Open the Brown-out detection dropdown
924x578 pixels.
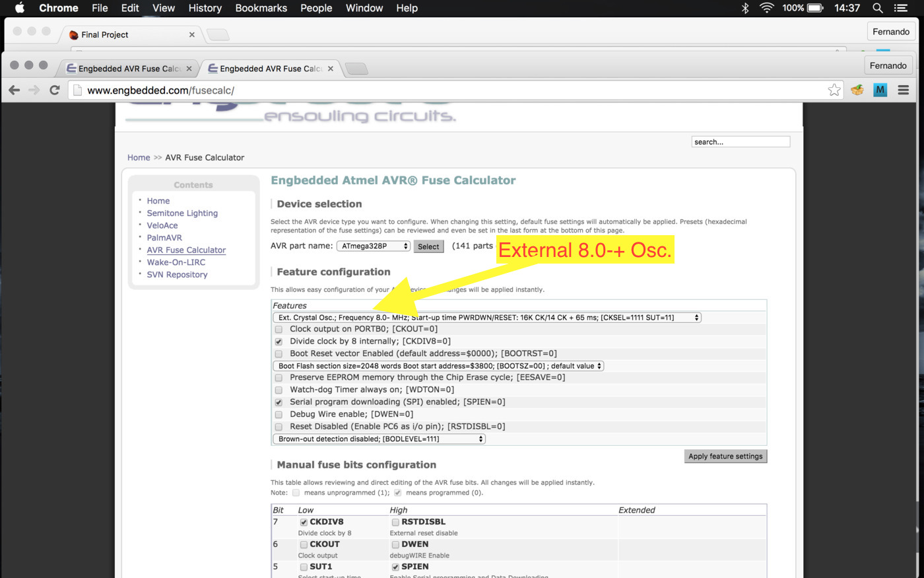point(379,439)
